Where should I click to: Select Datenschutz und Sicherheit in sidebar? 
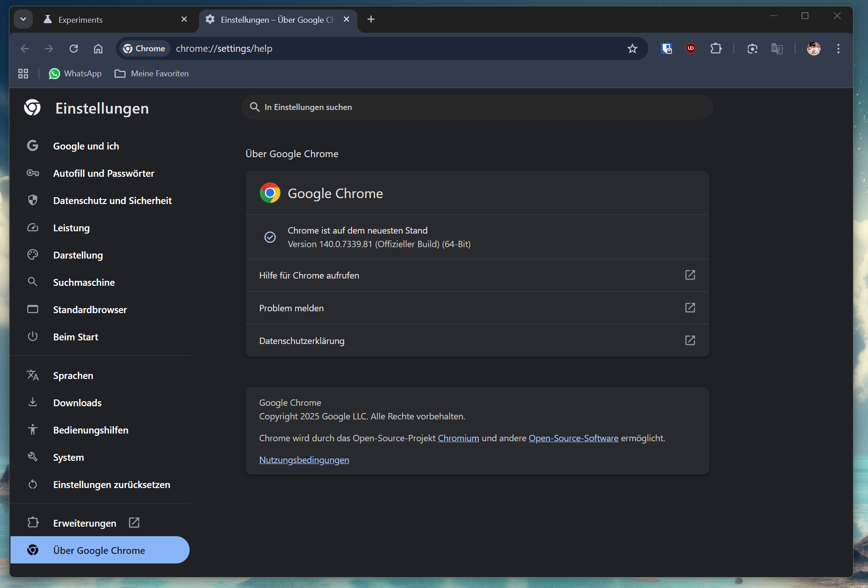[x=112, y=200]
